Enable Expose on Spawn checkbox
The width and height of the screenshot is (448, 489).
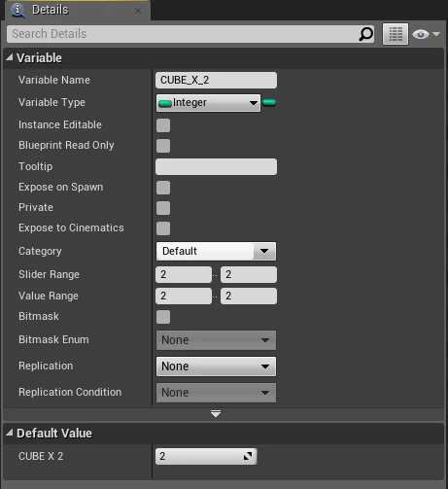pyautogui.click(x=163, y=188)
